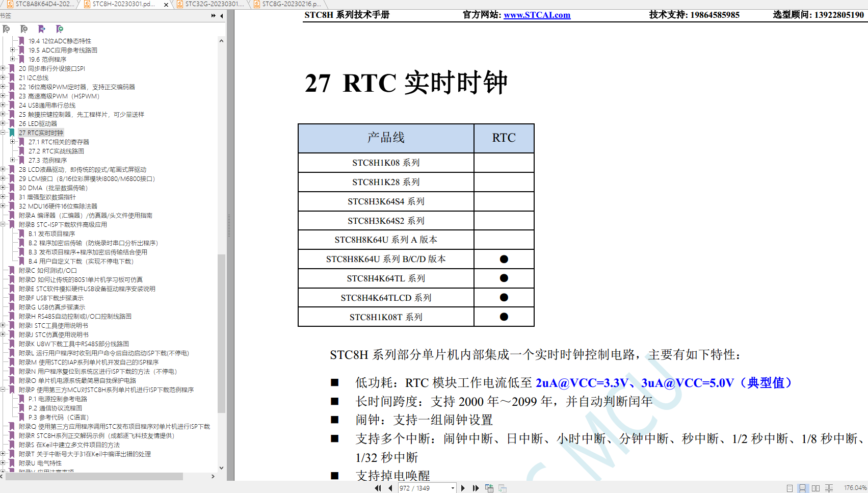868x493 pixels.
Task: Go to the first page
Action: [378, 488]
